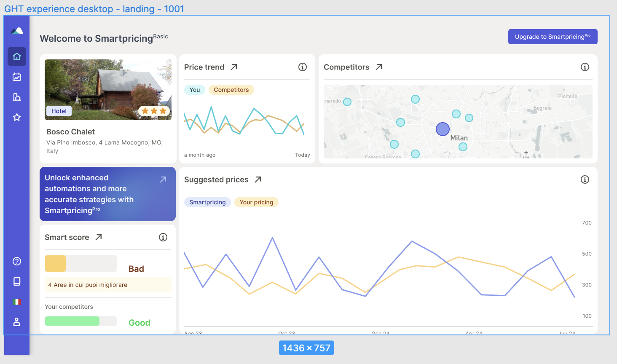Open the Price trend heading link
The height and width of the screenshot is (364, 617).
tap(204, 67)
